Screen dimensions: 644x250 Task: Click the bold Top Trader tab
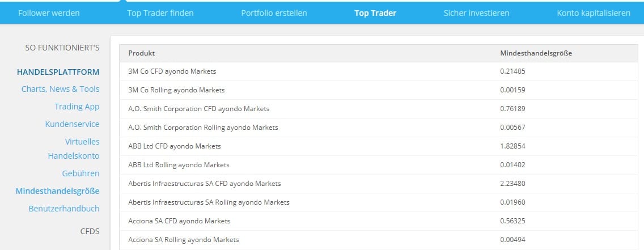pyautogui.click(x=375, y=12)
